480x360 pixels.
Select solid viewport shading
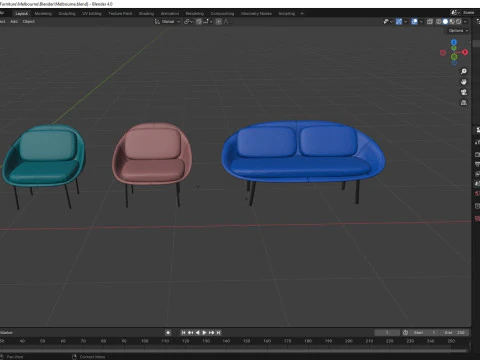coord(445,22)
